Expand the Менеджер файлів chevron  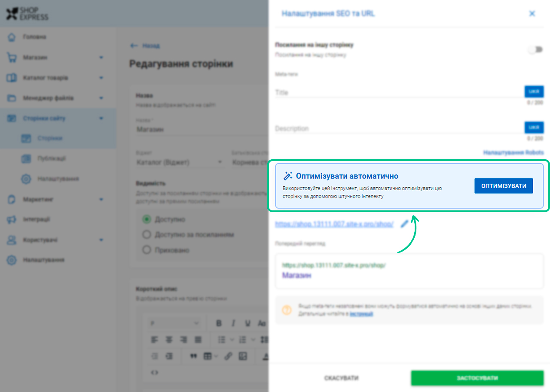[x=101, y=98]
